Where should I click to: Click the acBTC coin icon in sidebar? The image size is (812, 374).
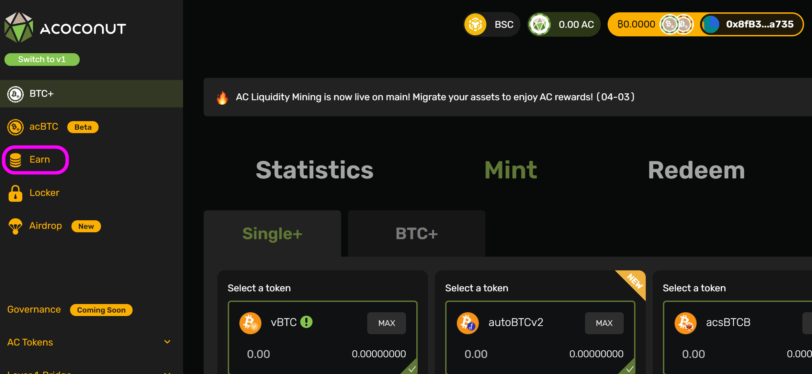tap(16, 127)
